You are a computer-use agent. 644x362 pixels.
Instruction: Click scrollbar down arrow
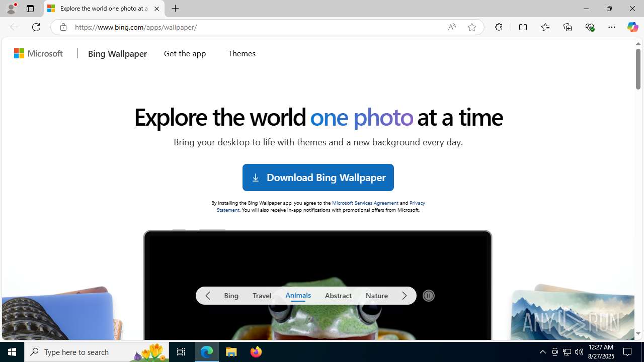pyautogui.click(x=638, y=334)
